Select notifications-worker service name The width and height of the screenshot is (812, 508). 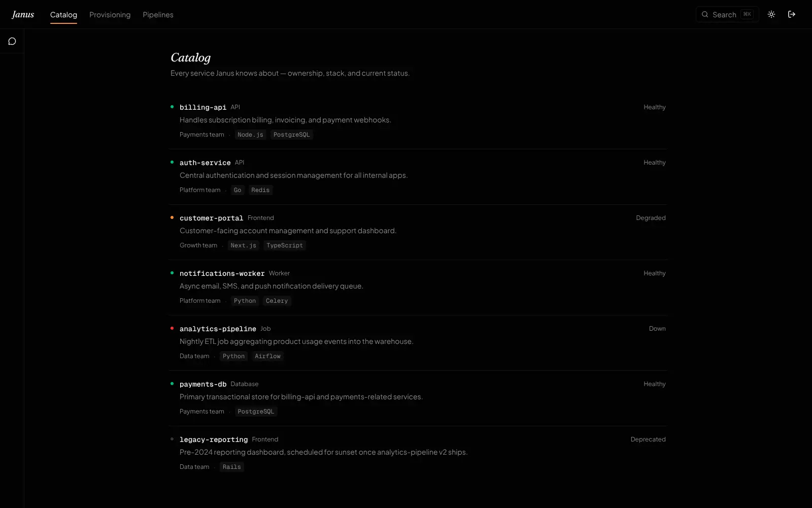(x=222, y=273)
